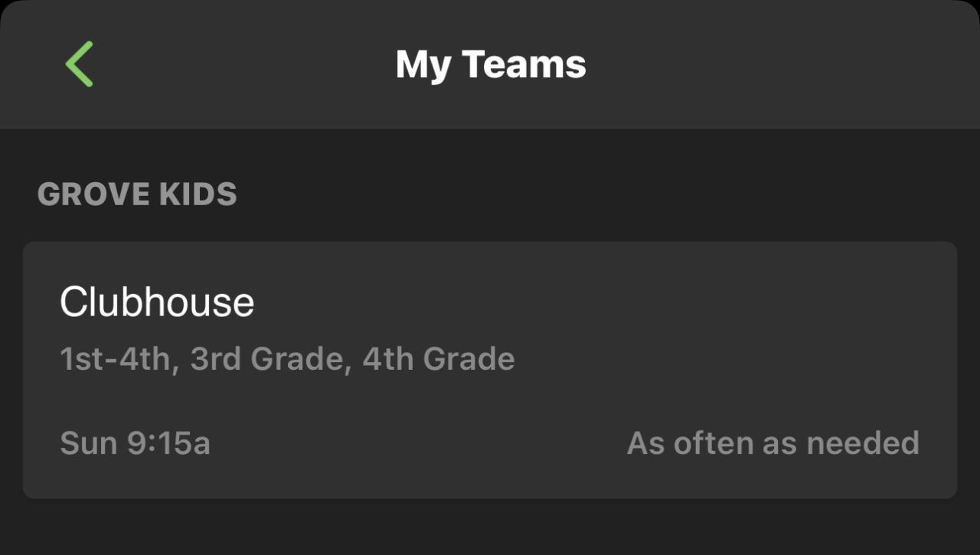The image size is (980, 555).
Task: Tap the word Sun in the schedule
Action: (88, 443)
